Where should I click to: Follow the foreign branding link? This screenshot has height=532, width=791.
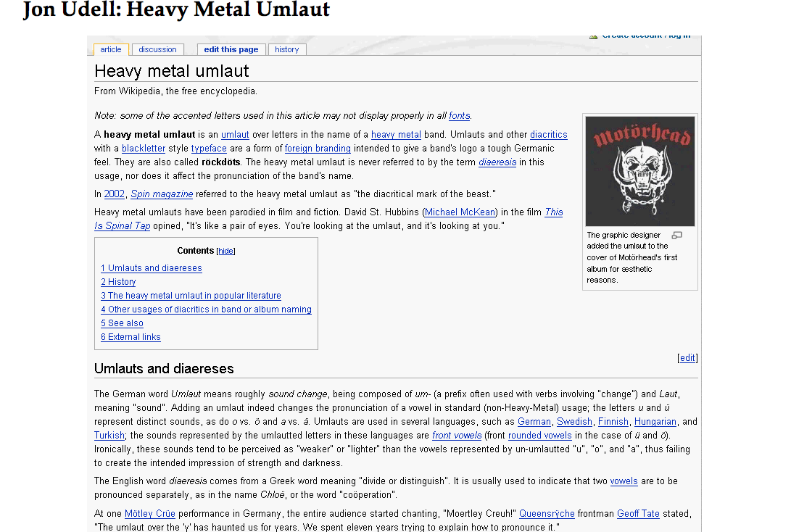(x=318, y=149)
